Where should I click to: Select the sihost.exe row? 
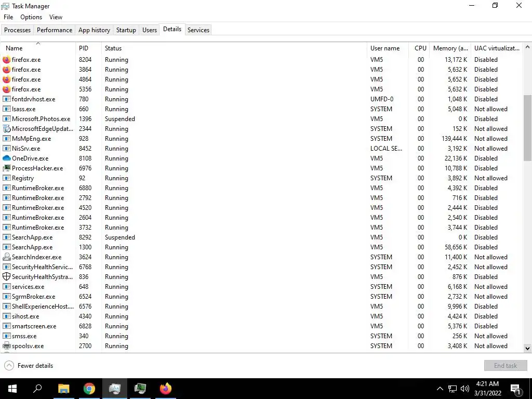point(261,316)
